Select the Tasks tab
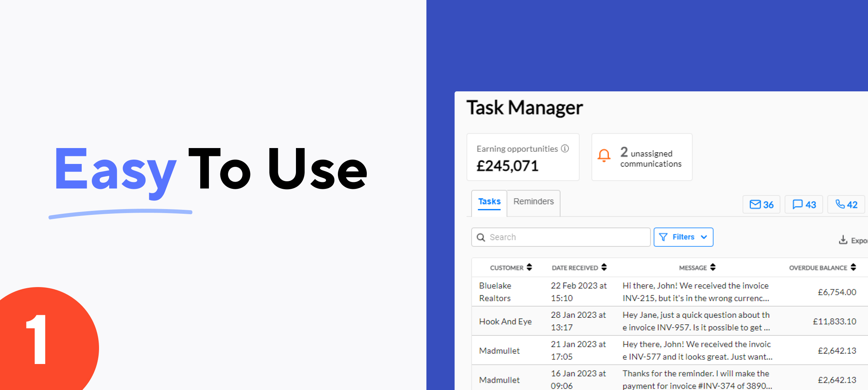 point(489,201)
